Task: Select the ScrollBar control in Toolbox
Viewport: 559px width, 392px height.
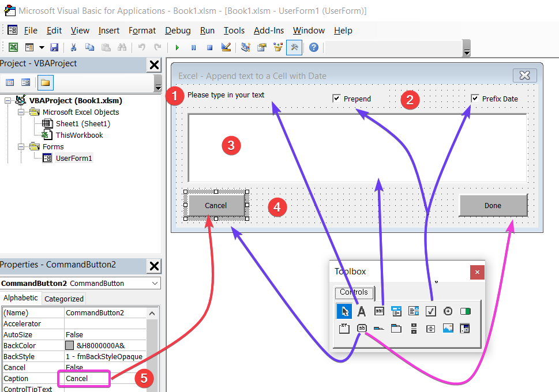Action: coord(414,328)
